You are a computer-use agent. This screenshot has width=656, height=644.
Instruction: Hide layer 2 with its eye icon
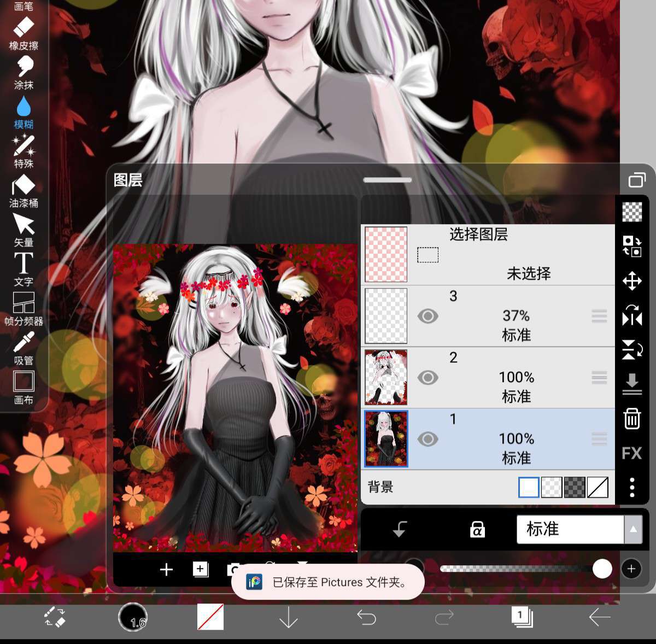[427, 378]
